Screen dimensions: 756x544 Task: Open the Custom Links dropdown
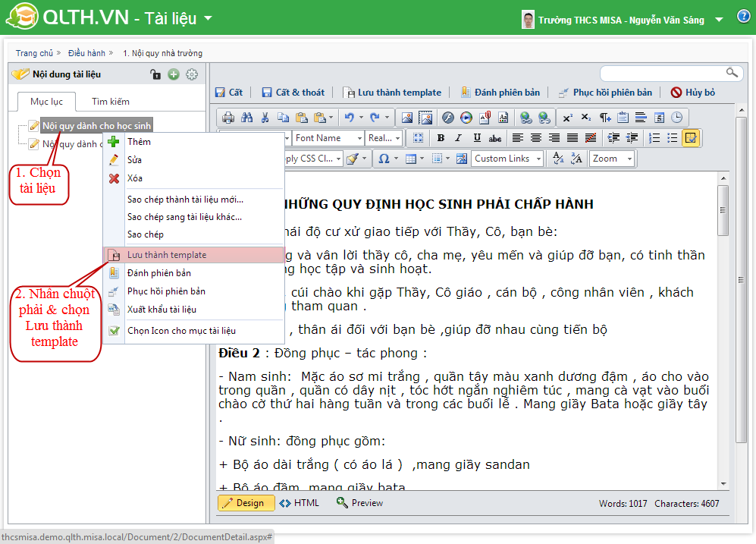pos(507,159)
